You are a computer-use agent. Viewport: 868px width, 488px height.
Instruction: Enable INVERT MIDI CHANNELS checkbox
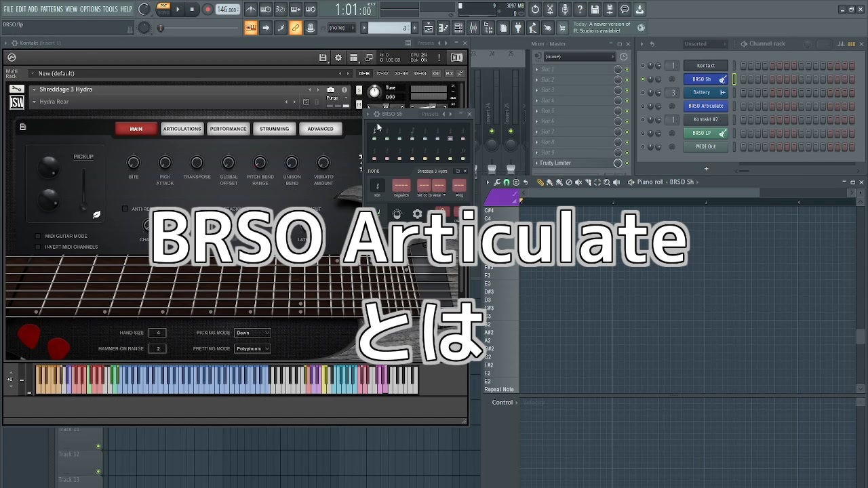(38, 247)
